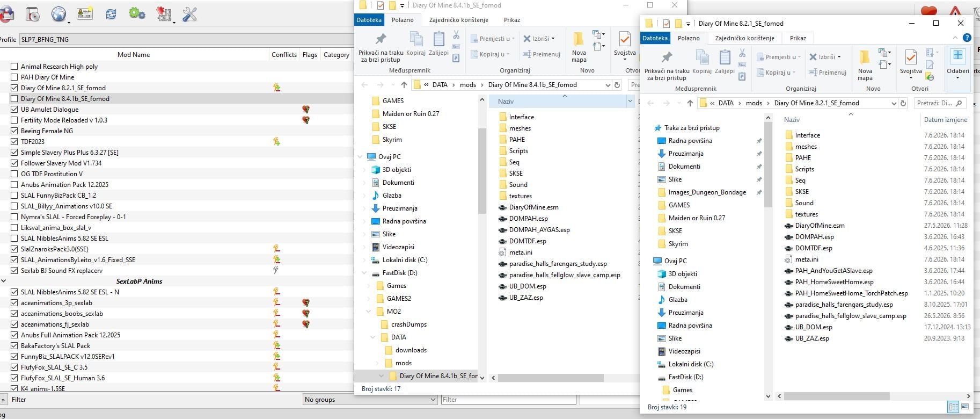Refresh the 8.2.1 window address bar
The height and width of the screenshot is (419, 980).
(903, 103)
